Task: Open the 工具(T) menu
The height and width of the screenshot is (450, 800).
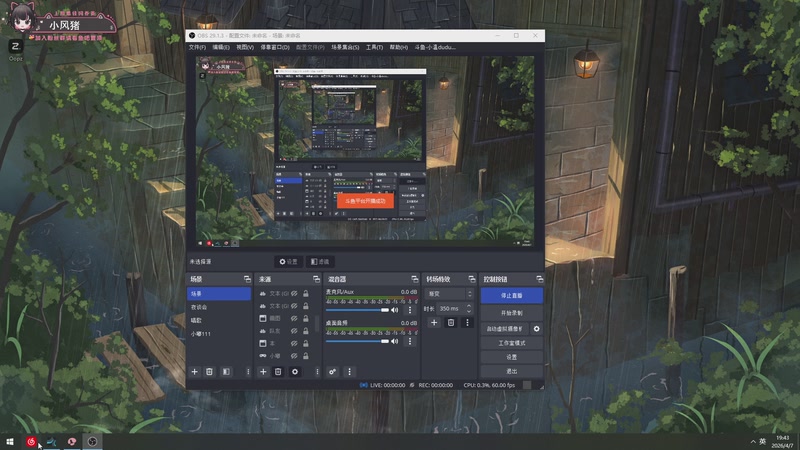Action: click(374, 47)
